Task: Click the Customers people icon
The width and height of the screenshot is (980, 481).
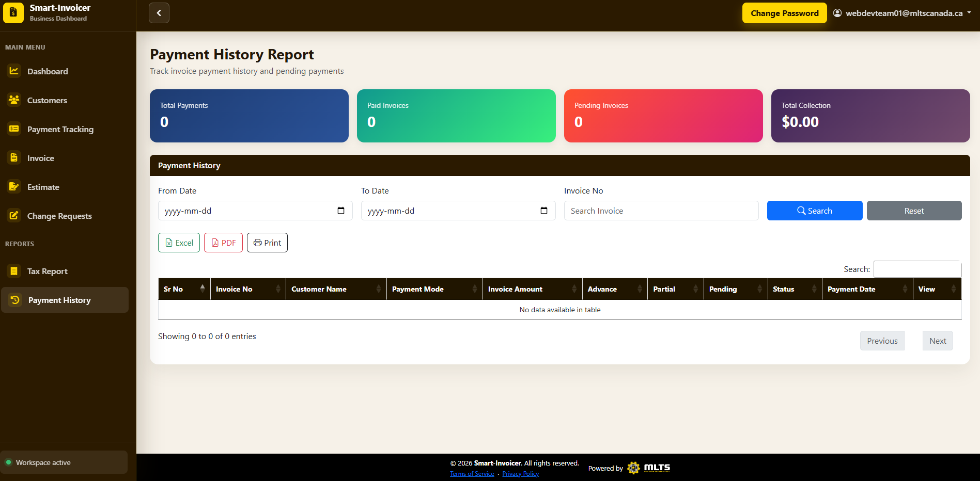Action: 14,100
